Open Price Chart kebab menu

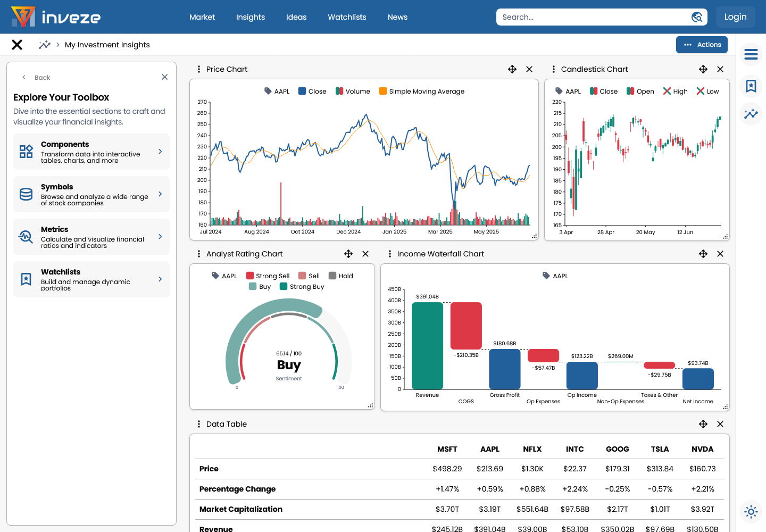click(x=199, y=69)
